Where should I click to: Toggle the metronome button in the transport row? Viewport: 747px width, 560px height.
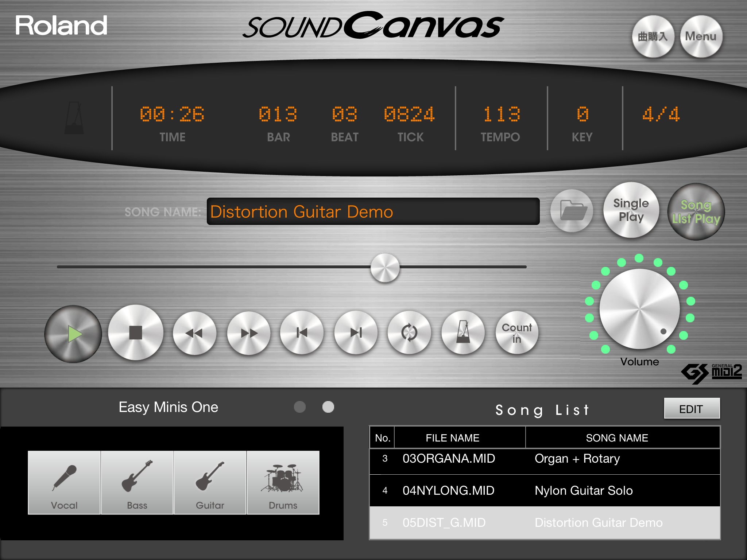coord(463,332)
